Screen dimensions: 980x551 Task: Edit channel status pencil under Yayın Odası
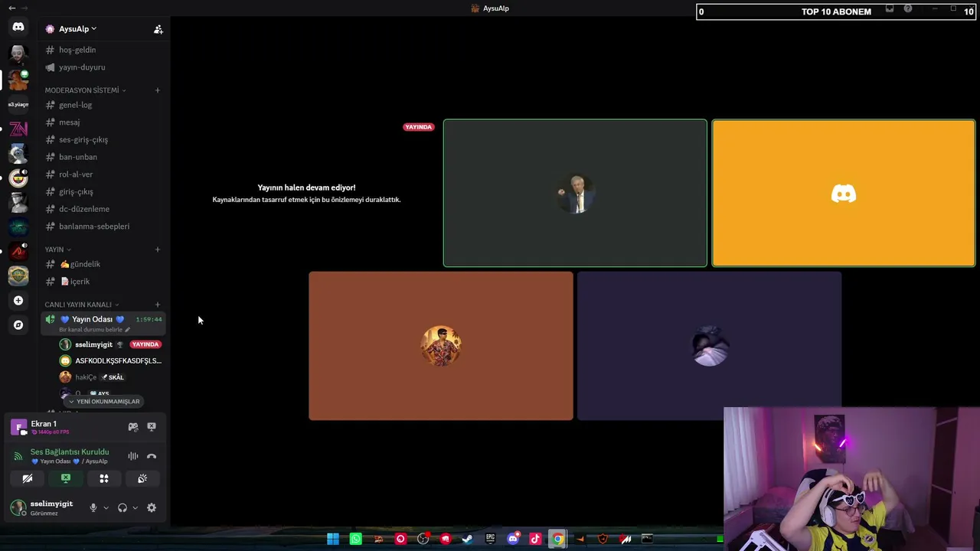(x=128, y=330)
